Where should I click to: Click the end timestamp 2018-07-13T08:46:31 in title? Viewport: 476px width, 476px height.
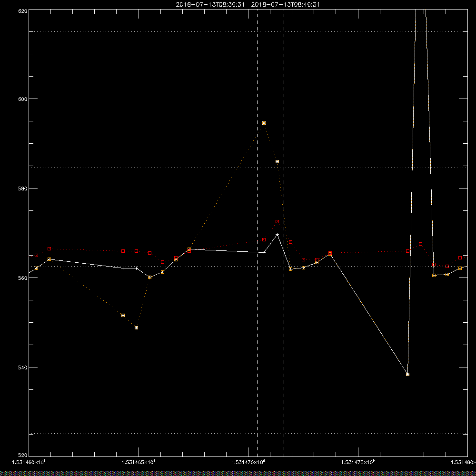click(x=286, y=5)
